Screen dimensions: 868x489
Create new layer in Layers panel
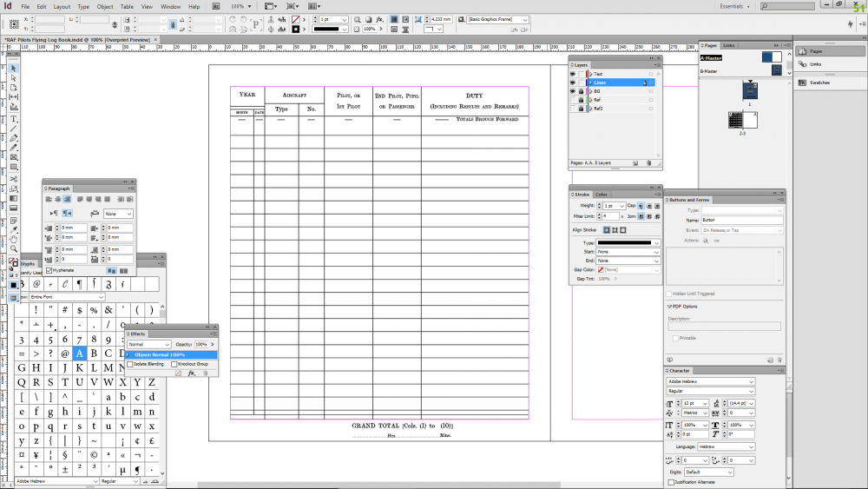pyautogui.click(x=635, y=162)
